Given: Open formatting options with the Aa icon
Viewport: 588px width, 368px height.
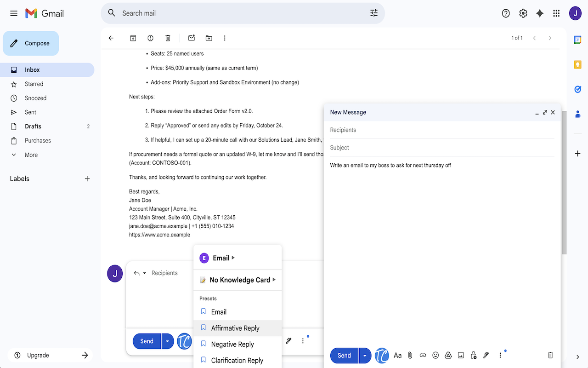Looking at the screenshot, I should click(x=397, y=355).
